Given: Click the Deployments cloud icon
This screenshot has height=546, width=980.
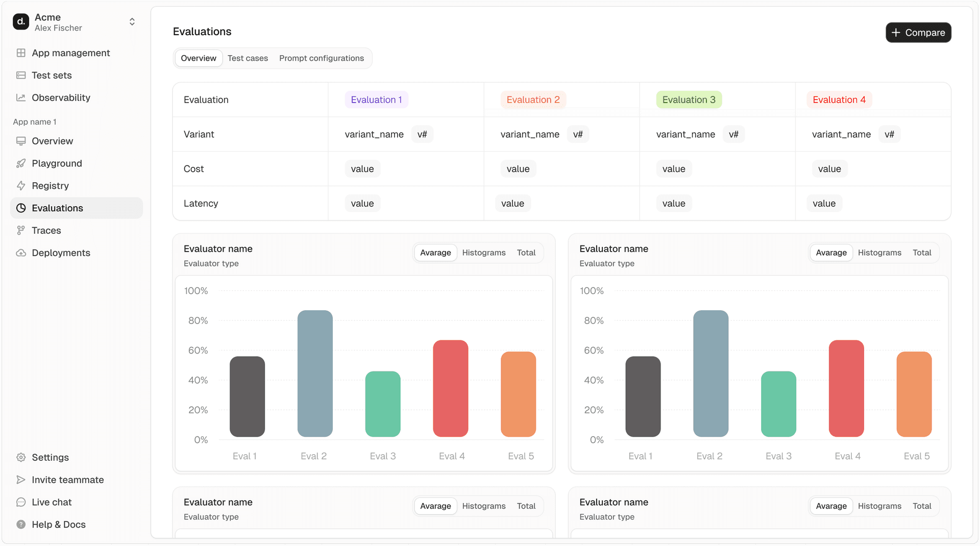Looking at the screenshot, I should point(21,253).
